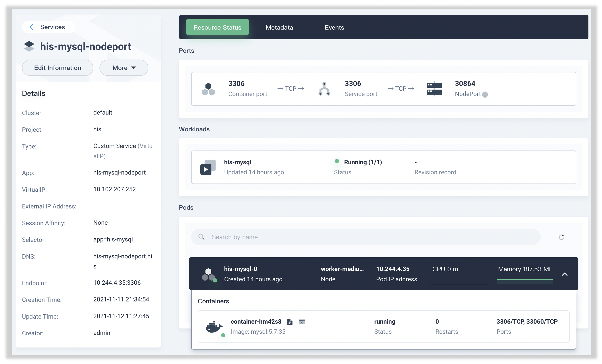Click the Service port 3306 value
The width and height of the screenshot is (602, 364).
click(x=352, y=83)
